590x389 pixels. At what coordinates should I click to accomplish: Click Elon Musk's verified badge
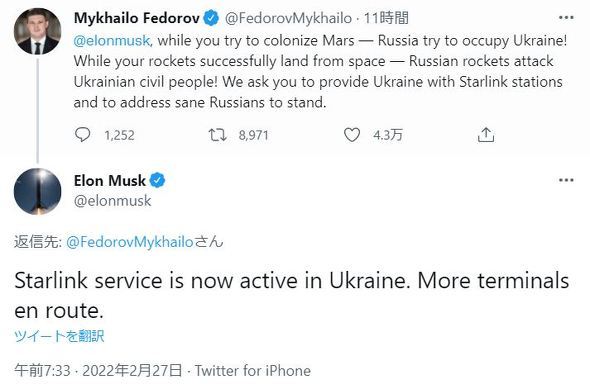click(x=157, y=181)
